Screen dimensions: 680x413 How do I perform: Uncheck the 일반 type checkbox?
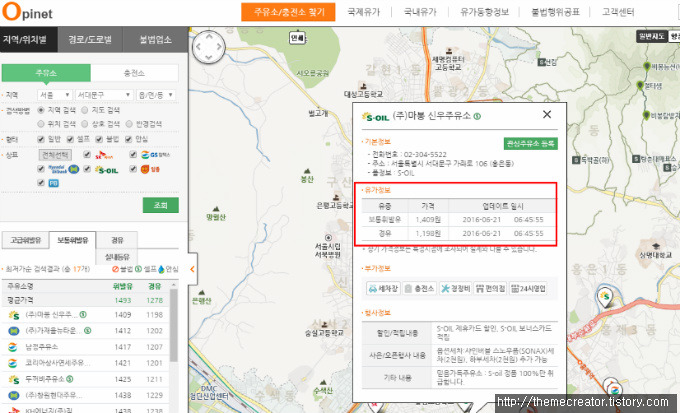click(41, 139)
